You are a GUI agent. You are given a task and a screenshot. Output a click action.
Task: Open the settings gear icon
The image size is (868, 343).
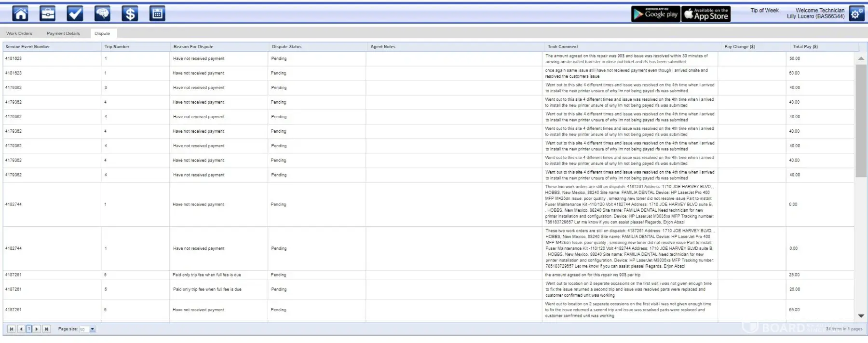tap(856, 14)
